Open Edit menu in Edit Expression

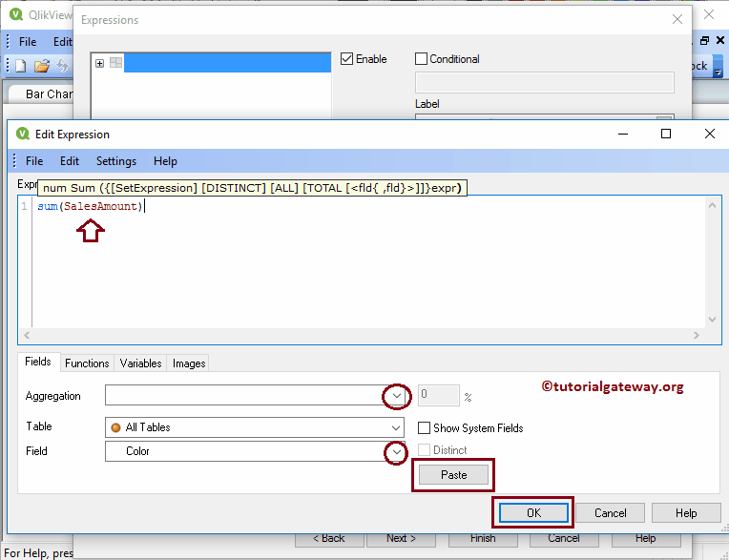coord(70,161)
